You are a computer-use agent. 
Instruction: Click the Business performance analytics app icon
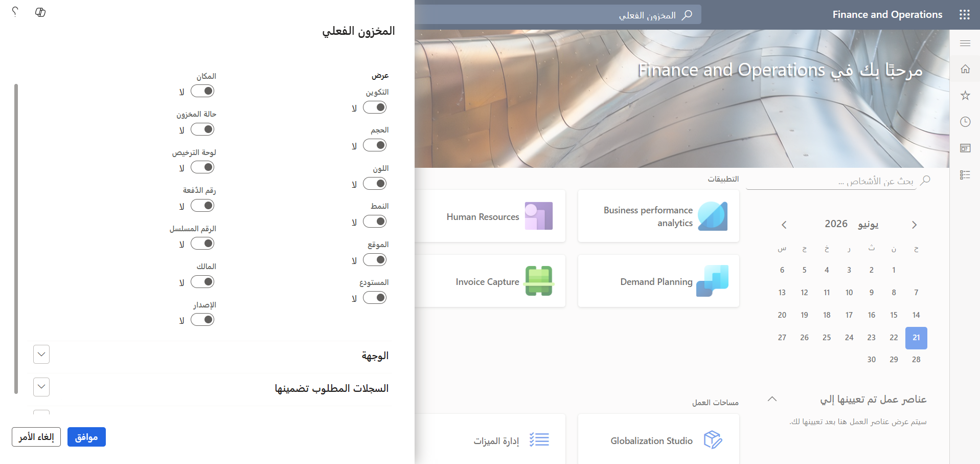(713, 216)
